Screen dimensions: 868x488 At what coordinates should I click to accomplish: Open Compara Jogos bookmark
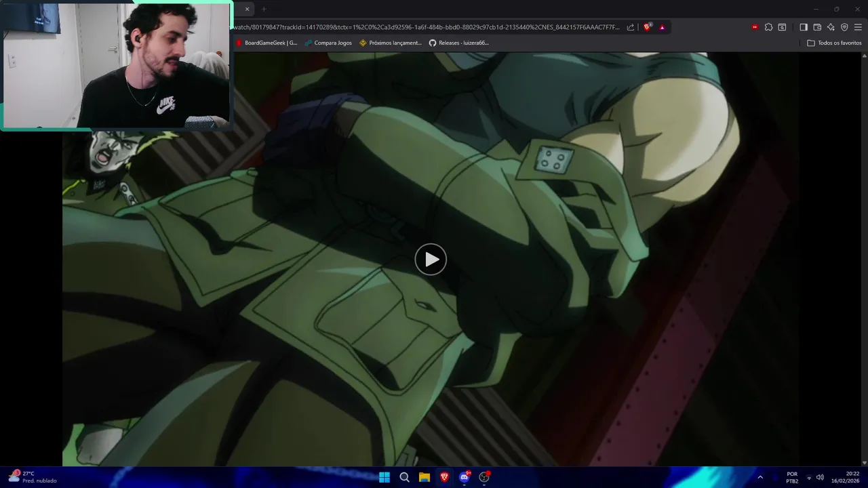point(328,43)
